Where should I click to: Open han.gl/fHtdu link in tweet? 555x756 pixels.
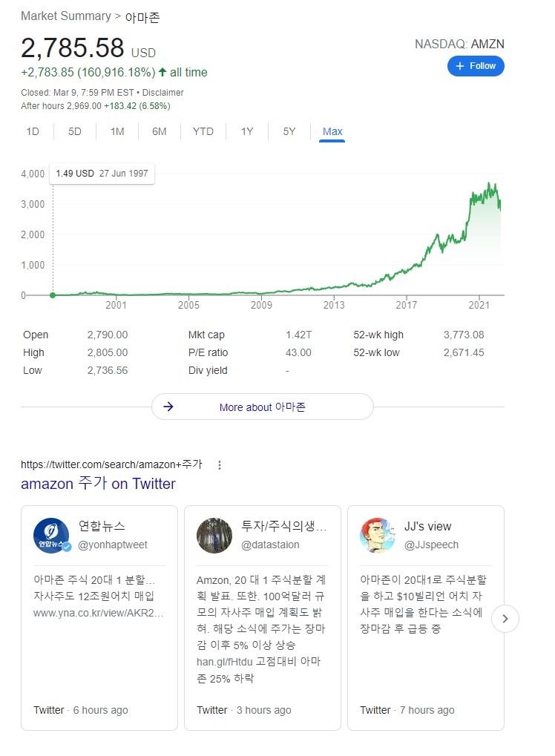point(225,662)
